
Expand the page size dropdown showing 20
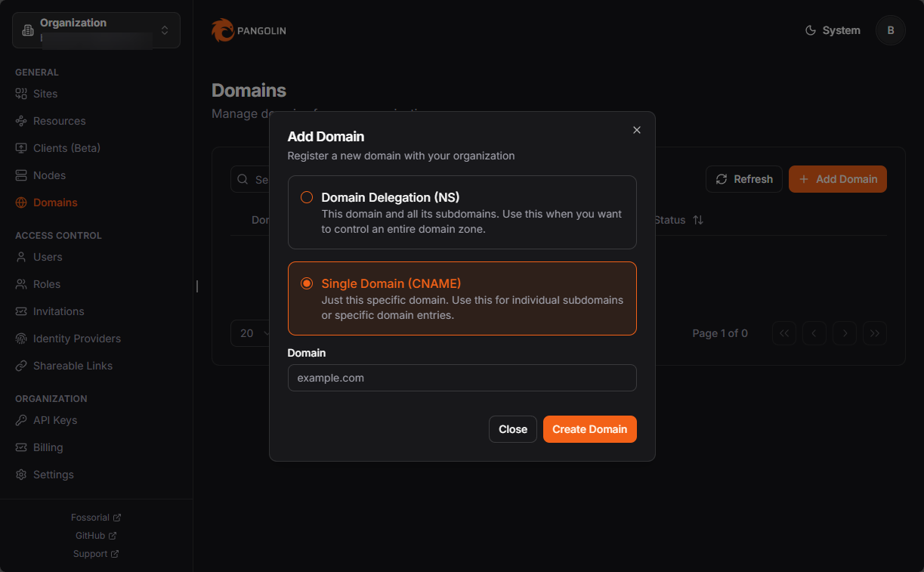click(x=252, y=333)
